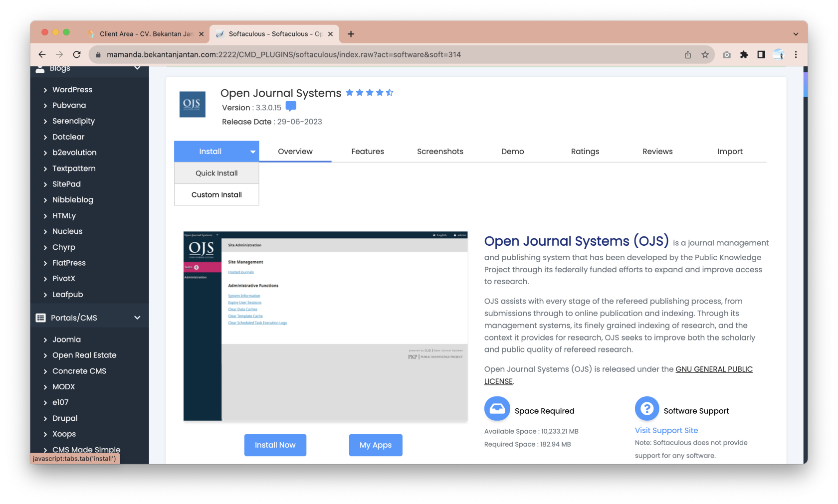838x504 pixels.
Task: Open SitePad in the sidebar
Action: [66, 184]
